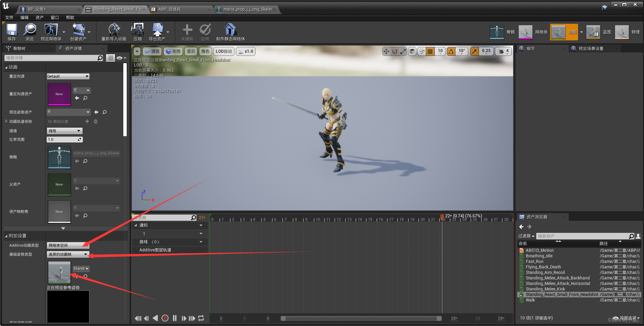Toggle the details eye visibility options

[121, 58]
